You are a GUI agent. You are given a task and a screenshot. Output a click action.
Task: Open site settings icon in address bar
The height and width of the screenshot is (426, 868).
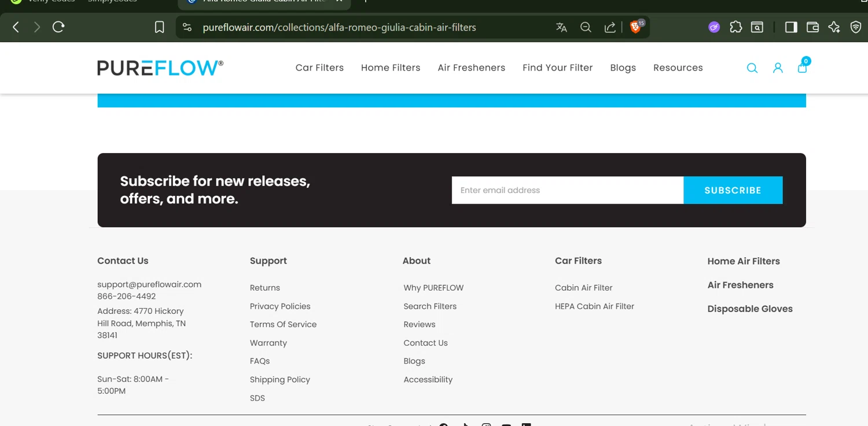coord(187,27)
